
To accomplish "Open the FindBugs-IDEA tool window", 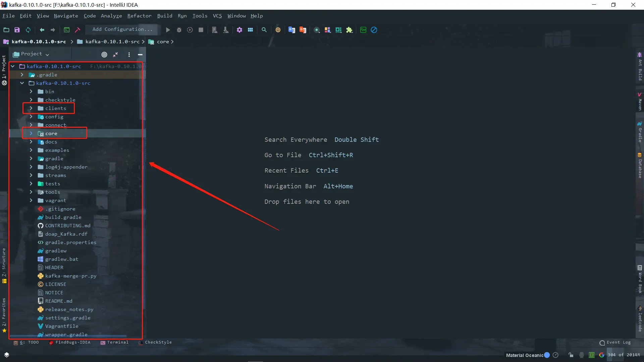I will click(70, 342).
